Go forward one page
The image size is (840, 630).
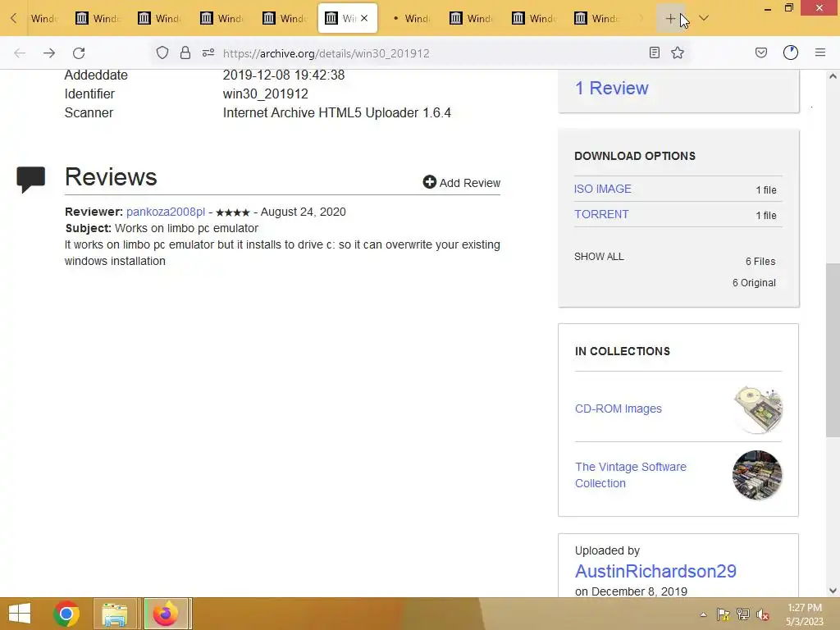[49, 53]
